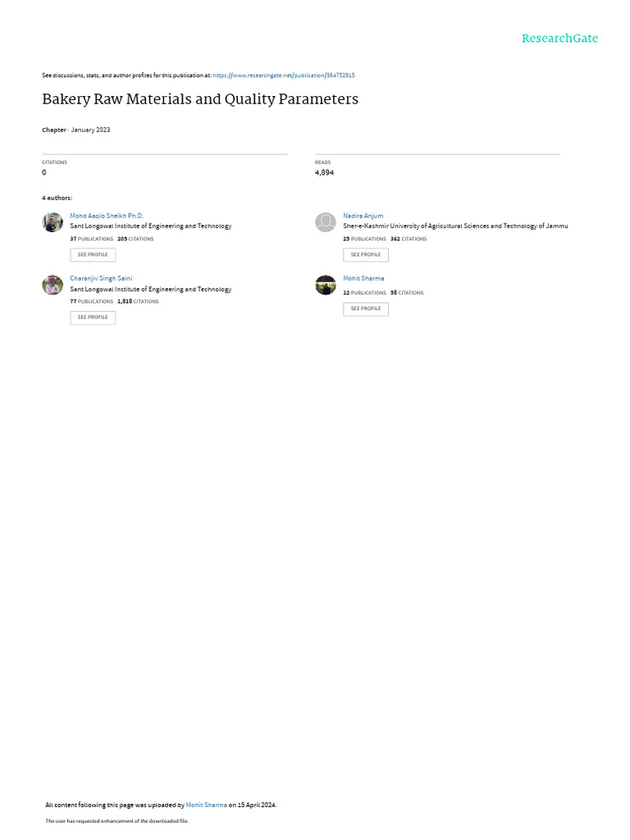Image resolution: width=630 pixels, height=840 pixels.
Task: Open Mohit Sharma link in upload notice
Action: click(206, 805)
